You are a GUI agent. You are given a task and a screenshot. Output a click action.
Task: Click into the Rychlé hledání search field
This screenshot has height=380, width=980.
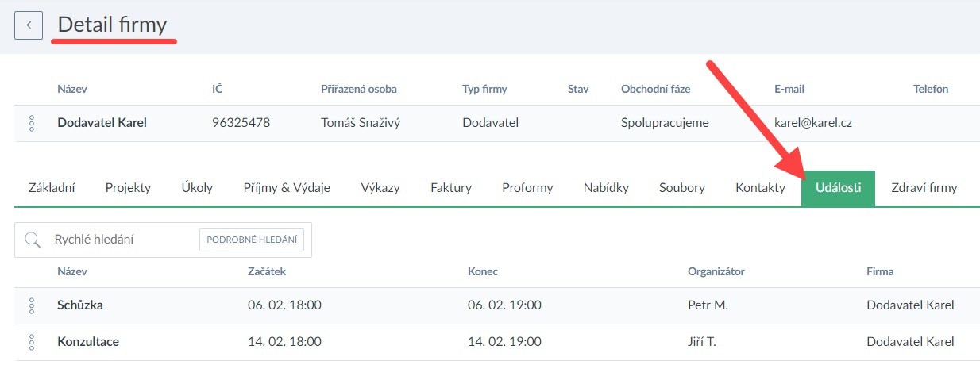[119, 240]
